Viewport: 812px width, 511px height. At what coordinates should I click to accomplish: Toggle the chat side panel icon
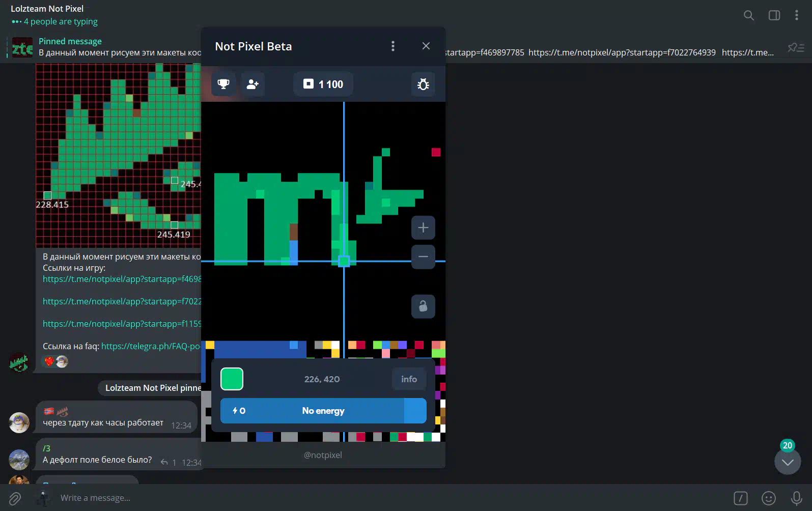click(x=774, y=15)
